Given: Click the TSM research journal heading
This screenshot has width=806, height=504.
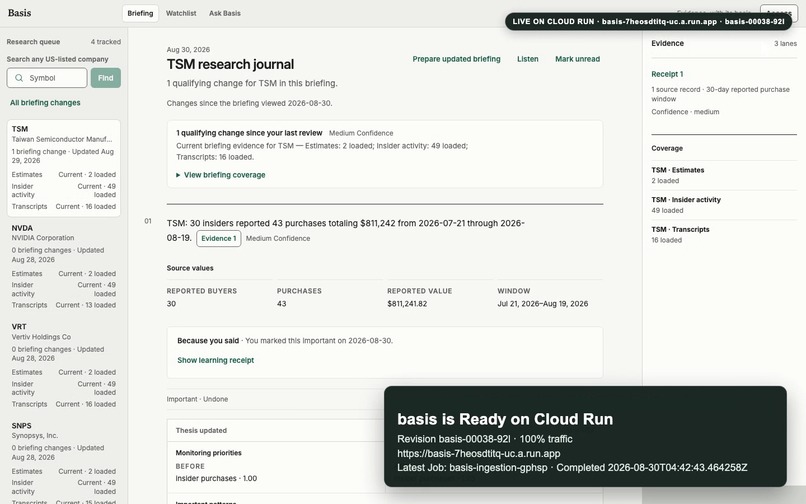Looking at the screenshot, I should click(230, 64).
